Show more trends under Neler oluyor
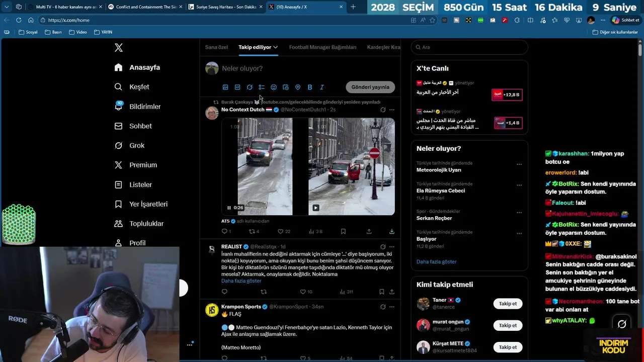Viewport: 644px width, 362px height. (x=436, y=261)
